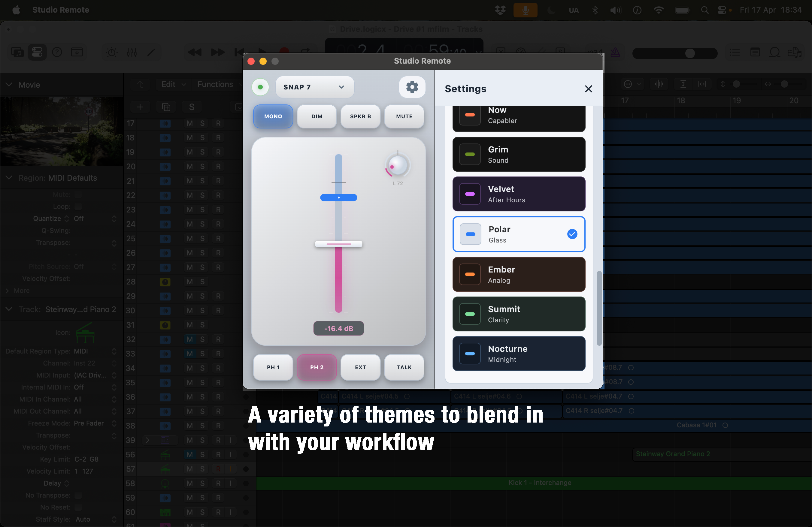The height and width of the screenshot is (527, 812).
Task: Toggle the Loop checkbox in the Region panel
Action: (x=78, y=206)
